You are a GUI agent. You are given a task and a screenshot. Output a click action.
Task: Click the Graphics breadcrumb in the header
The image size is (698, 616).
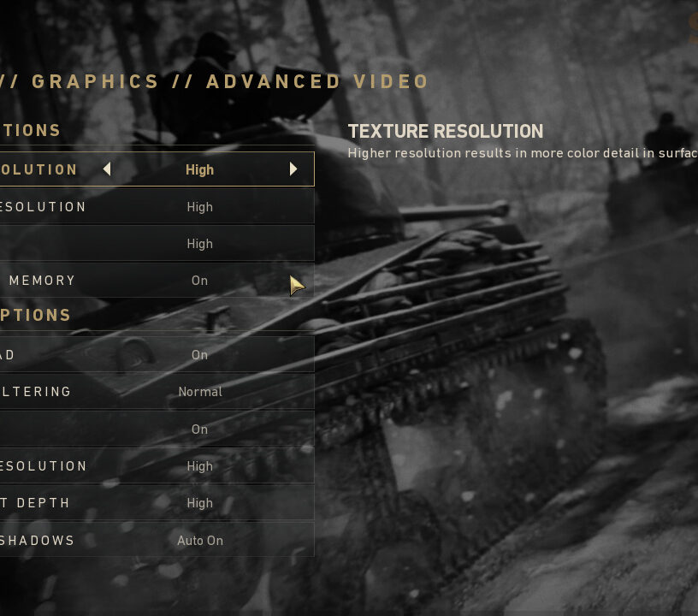pos(95,81)
